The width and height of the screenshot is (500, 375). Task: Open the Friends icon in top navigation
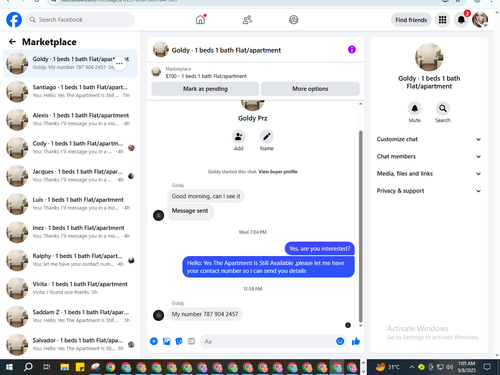[247, 20]
